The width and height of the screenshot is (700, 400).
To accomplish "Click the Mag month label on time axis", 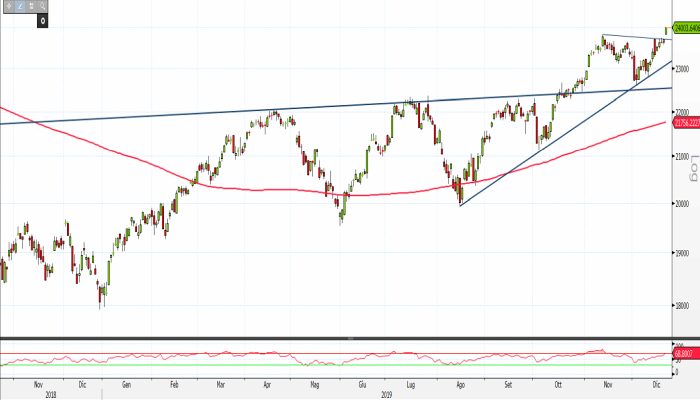I will [x=315, y=384].
